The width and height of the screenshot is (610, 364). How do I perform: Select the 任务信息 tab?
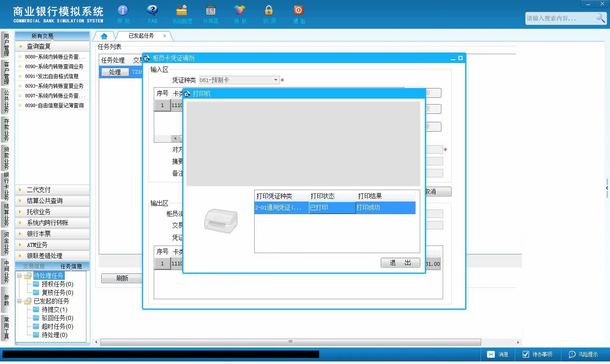pos(71,266)
